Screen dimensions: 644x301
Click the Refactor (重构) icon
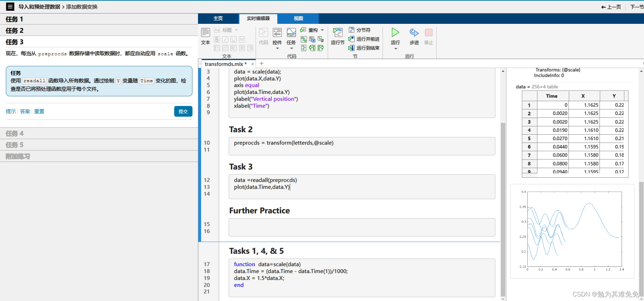[303, 30]
